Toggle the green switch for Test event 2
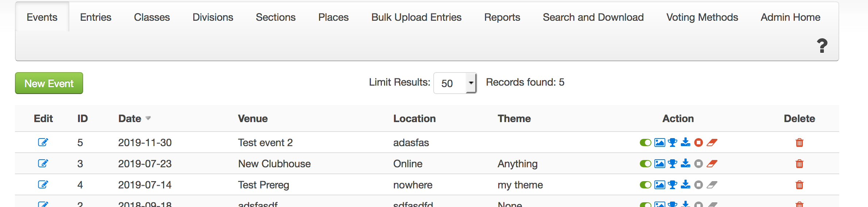 [646, 142]
